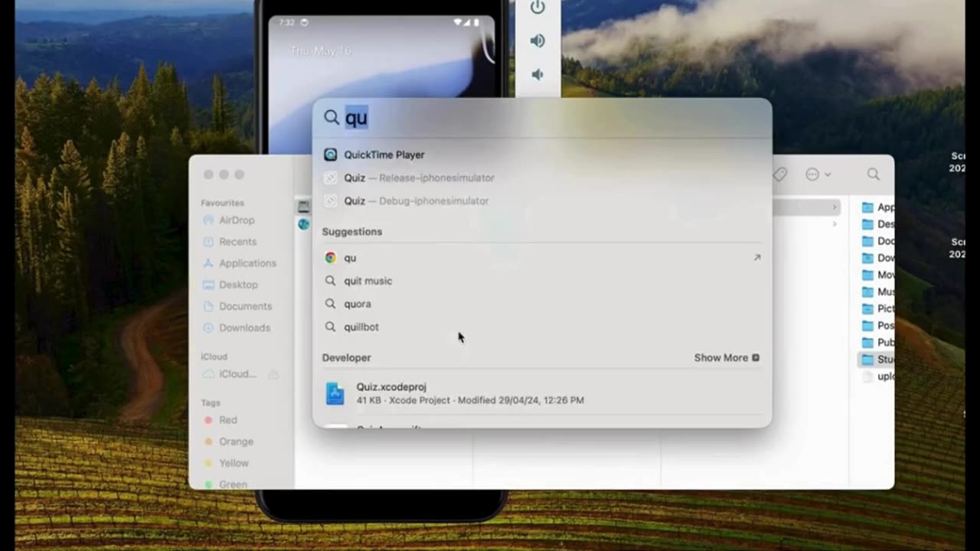Click the search icon in the Finder toolbar

pyautogui.click(x=873, y=174)
